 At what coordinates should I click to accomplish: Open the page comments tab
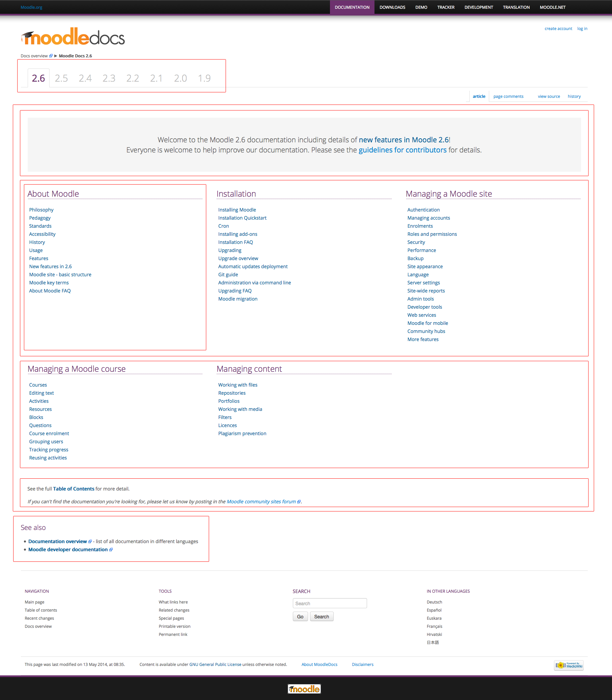(508, 96)
